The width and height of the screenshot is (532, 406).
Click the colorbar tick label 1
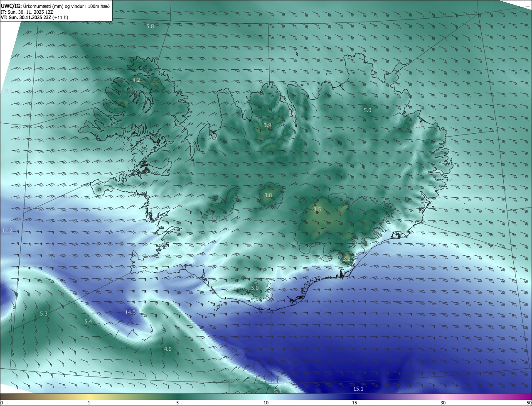tap(89, 403)
